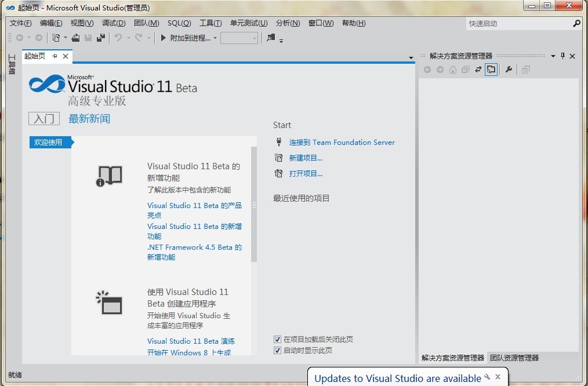The height and width of the screenshot is (386, 588).
Task: Switch to the 团队资源管理器 tab
Action: 514,358
